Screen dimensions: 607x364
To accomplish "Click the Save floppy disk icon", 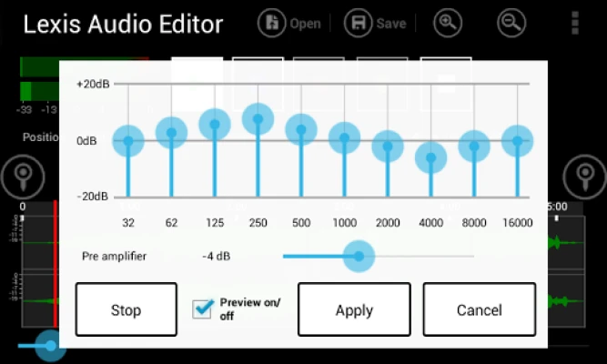I will coord(359,24).
